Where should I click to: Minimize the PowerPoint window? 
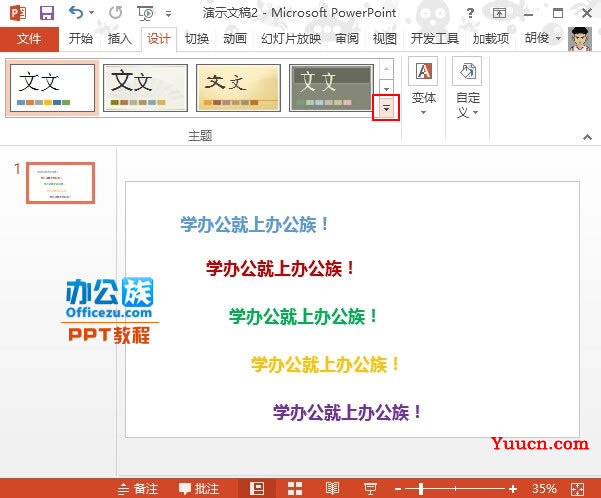[529, 14]
